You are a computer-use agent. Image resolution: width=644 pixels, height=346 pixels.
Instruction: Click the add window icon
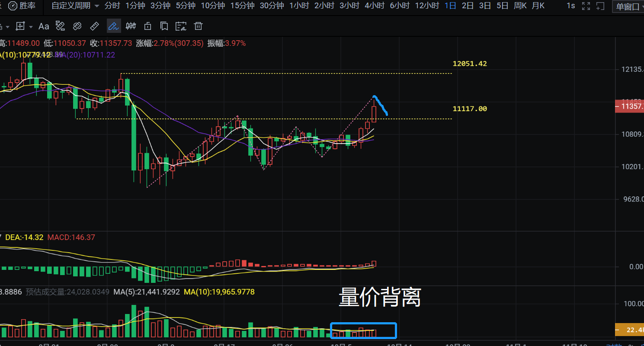click(600, 6)
